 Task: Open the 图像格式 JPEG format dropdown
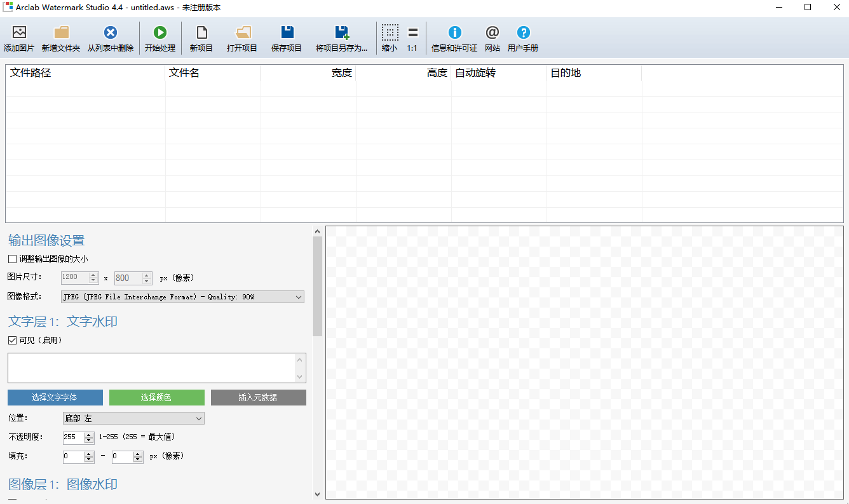click(x=182, y=297)
